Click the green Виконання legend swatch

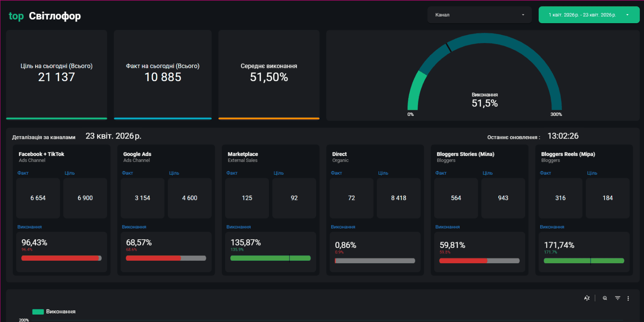click(x=38, y=312)
